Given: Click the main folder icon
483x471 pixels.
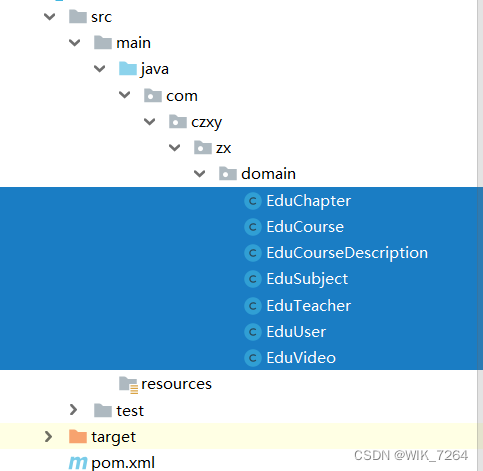Looking at the screenshot, I should tap(103, 42).
